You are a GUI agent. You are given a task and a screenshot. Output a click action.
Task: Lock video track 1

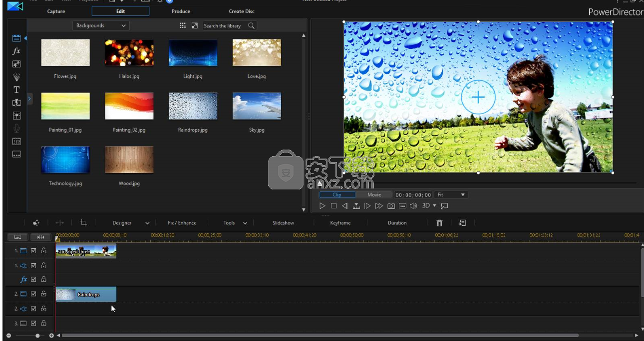43,251
